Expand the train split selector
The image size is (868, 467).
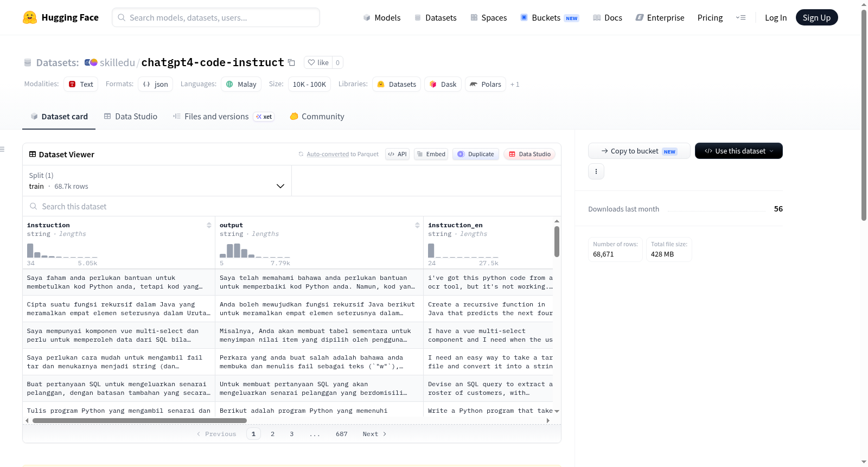coord(157,181)
